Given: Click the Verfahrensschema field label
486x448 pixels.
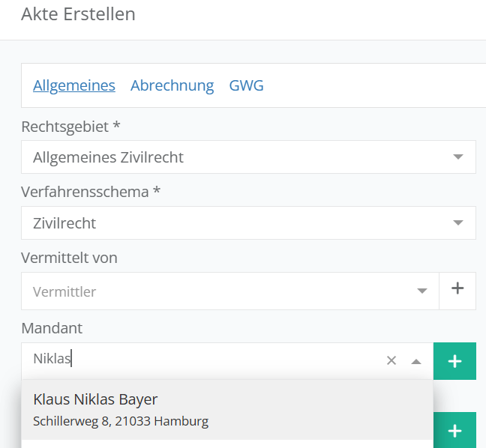Looking at the screenshot, I should [x=91, y=192].
